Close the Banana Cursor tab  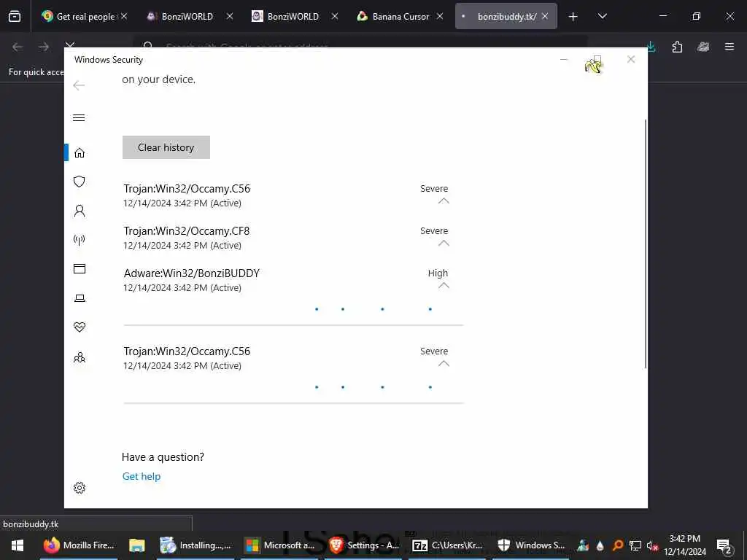(440, 16)
